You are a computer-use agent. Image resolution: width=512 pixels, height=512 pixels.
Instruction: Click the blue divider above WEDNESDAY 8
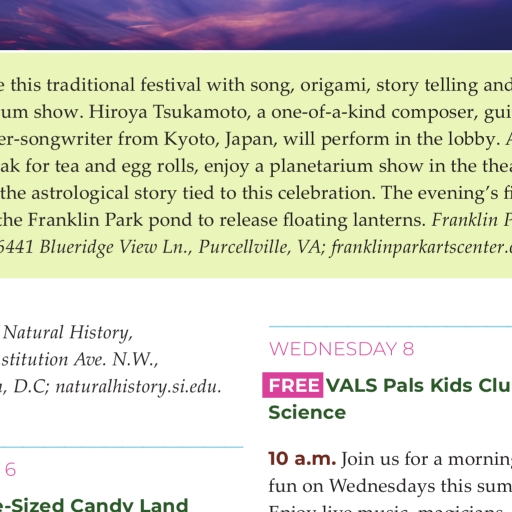pos(390,327)
